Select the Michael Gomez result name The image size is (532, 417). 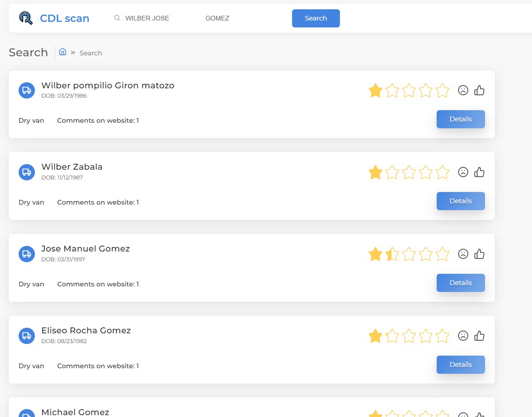coord(75,412)
